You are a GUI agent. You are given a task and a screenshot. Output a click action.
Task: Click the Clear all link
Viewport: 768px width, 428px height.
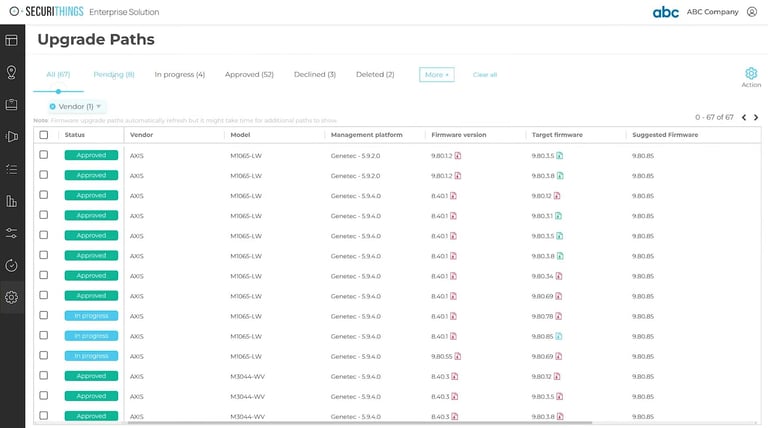(485, 75)
